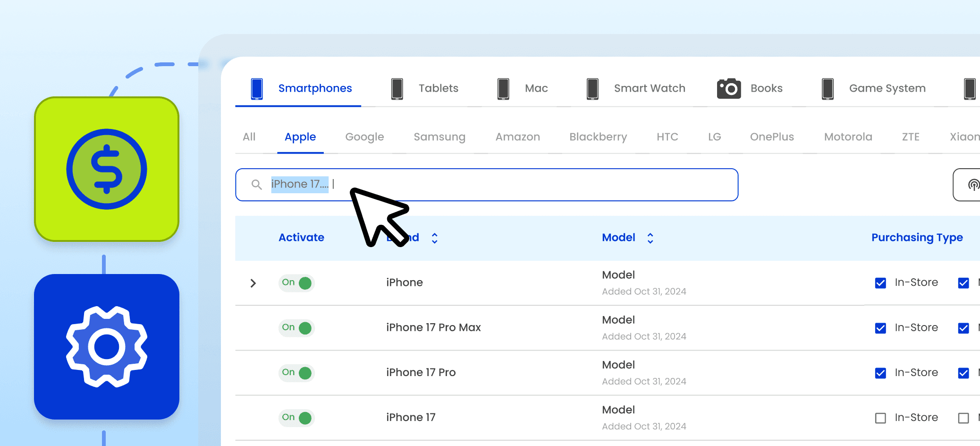Viewport: 980px width, 446px height.
Task: Click inside the iPhone 17 search field
Action: 487,185
